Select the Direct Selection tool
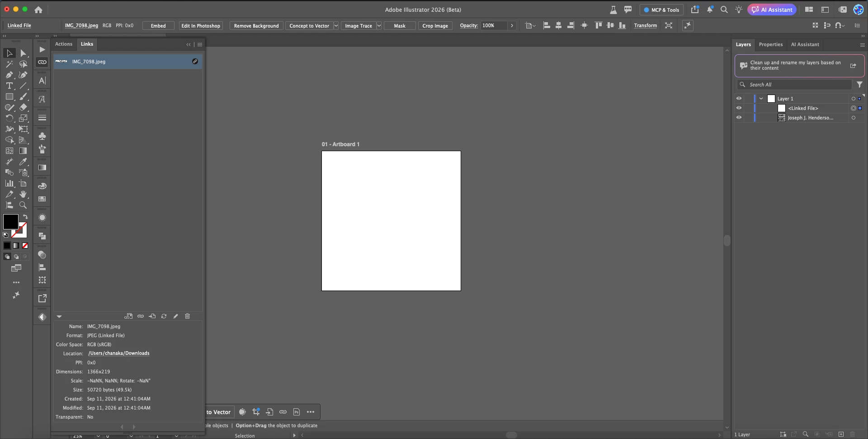This screenshot has height=439, width=868. pos(23,53)
